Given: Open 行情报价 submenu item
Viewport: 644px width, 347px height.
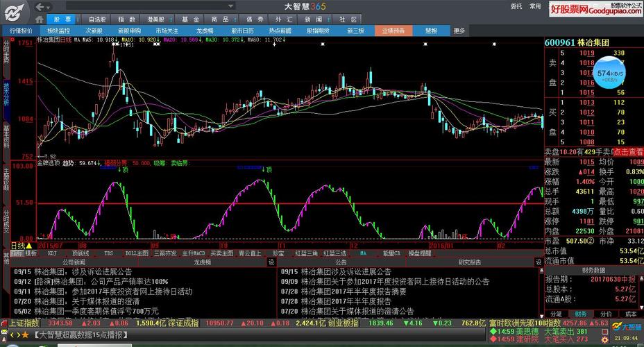Looking at the screenshot, I should 21,31.
